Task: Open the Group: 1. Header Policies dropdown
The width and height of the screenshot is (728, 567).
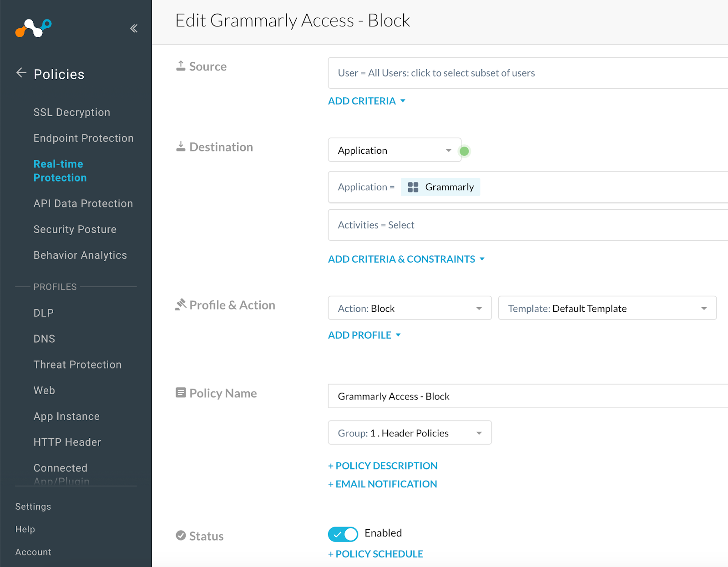Action: pyautogui.click(x=410, y=433)
